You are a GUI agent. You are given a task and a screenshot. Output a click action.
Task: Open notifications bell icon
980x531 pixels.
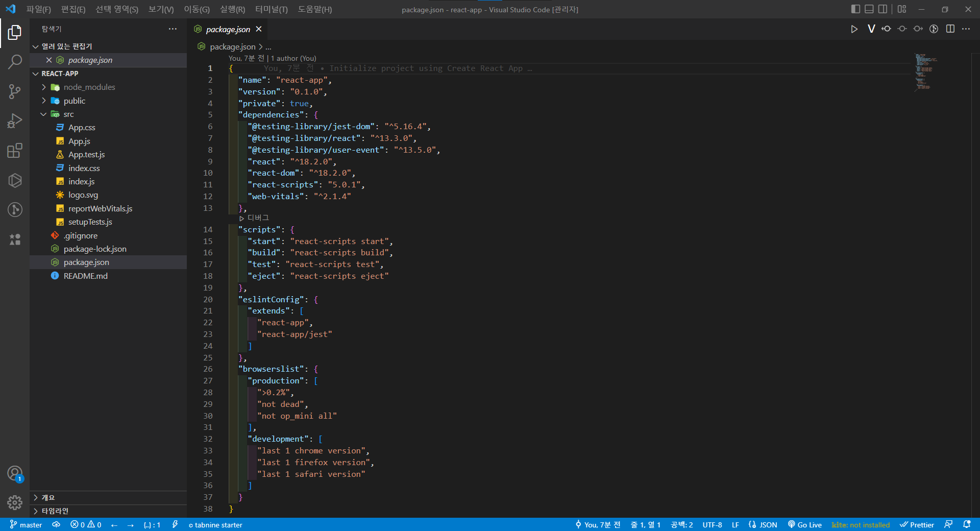coord(967,525)
